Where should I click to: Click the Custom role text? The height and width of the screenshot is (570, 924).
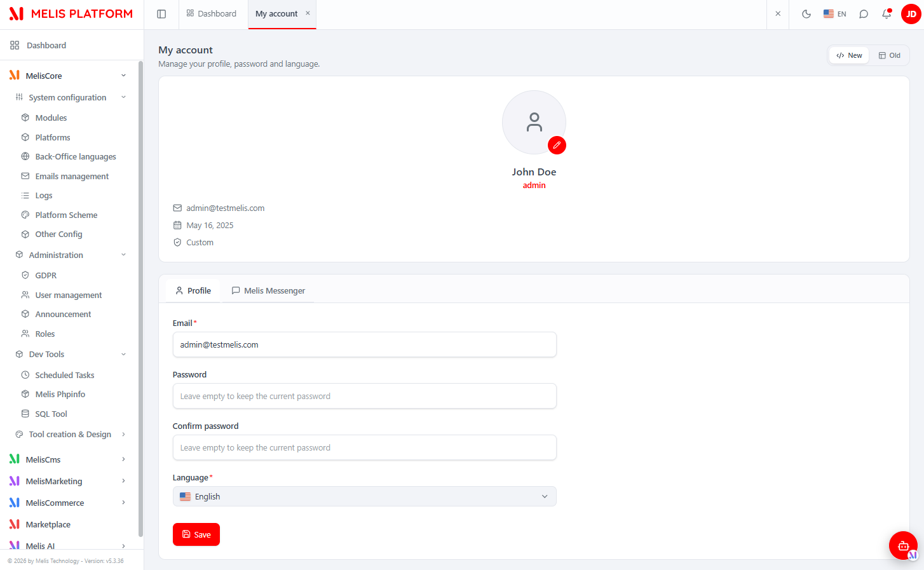200,243
